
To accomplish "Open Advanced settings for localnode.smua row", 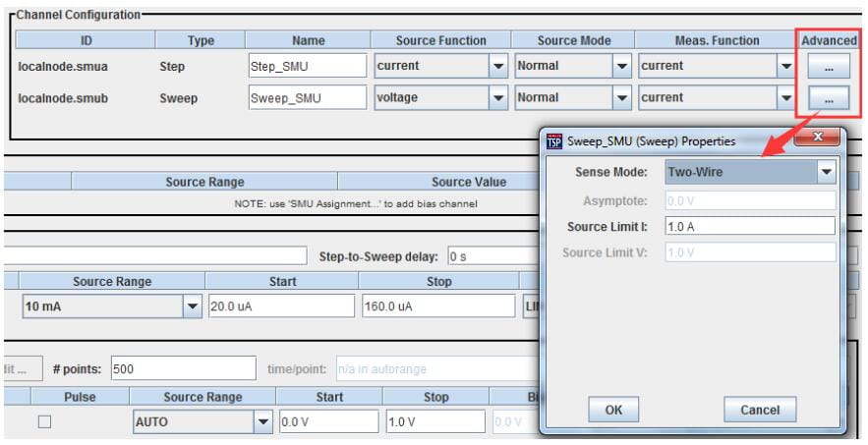I will pyautogui.click(x=829, y=66).
